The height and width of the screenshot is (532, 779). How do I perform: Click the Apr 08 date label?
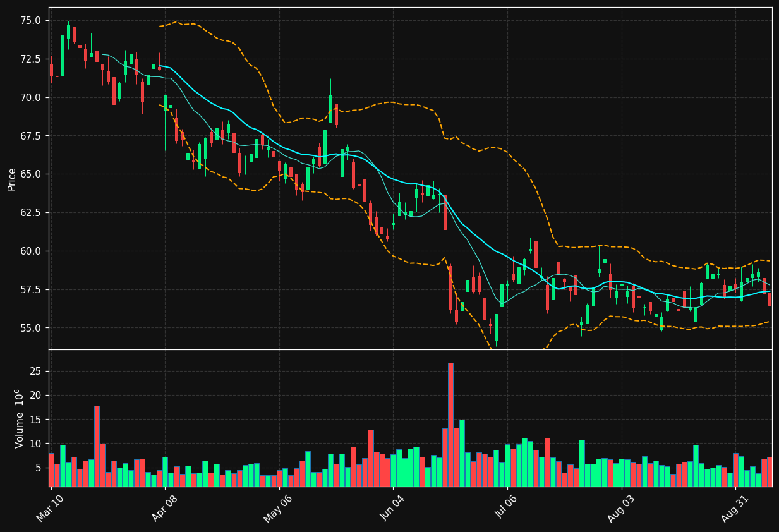pos(164,509)
